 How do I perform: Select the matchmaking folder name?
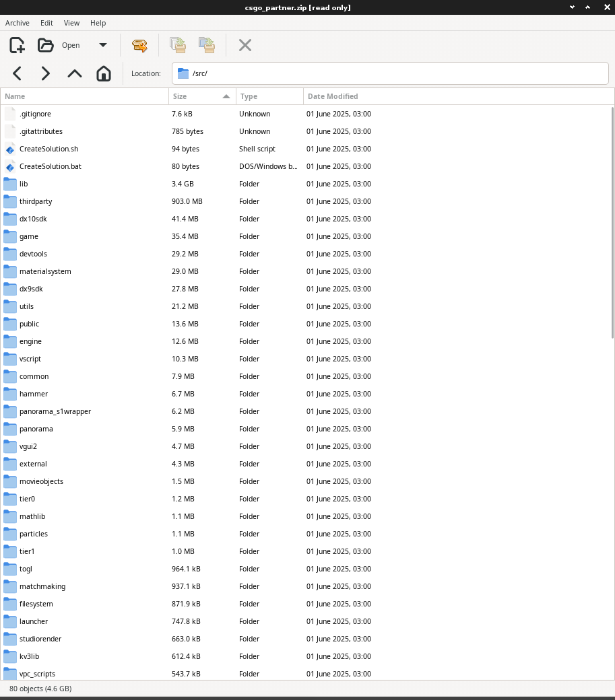pyautogui.click(x=42, y=587)
